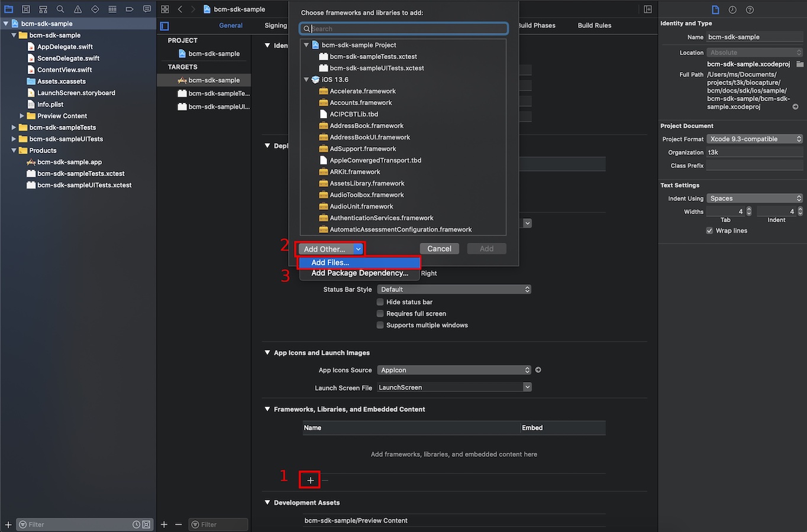Viewport: 807px width, 532px height.
Task: Open ContentView.swift in navigator
Action: click(64, 70)
